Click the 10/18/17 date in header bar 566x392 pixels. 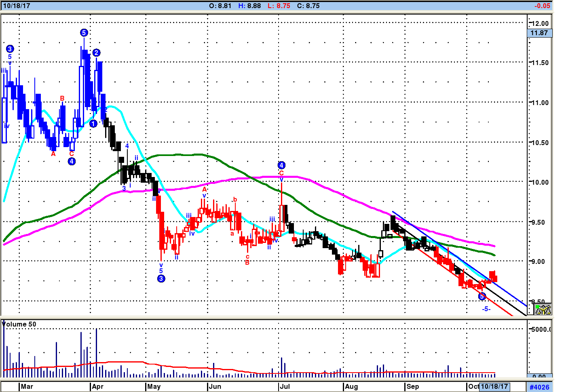click(17, 6)
